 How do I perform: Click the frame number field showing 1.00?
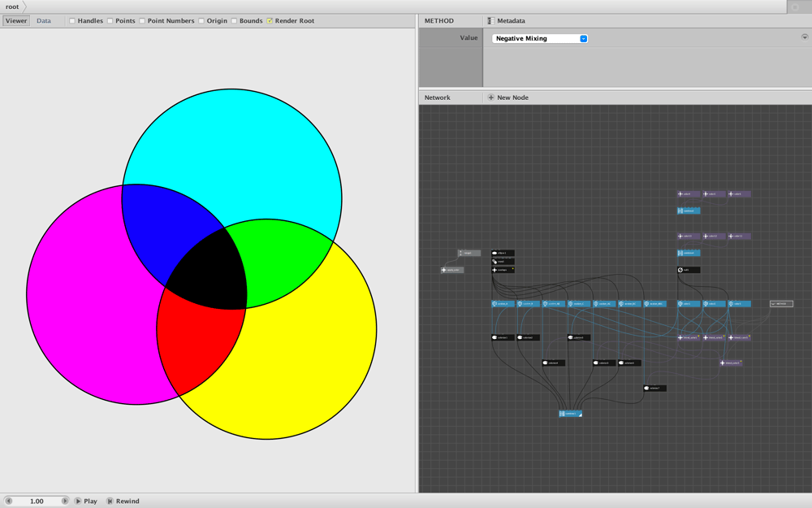click(37, 501)
